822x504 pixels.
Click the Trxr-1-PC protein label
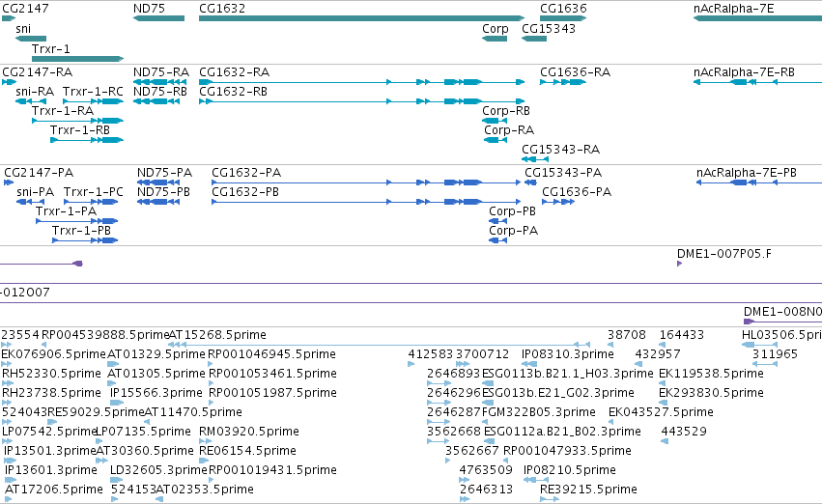click(x=94, y=192)
